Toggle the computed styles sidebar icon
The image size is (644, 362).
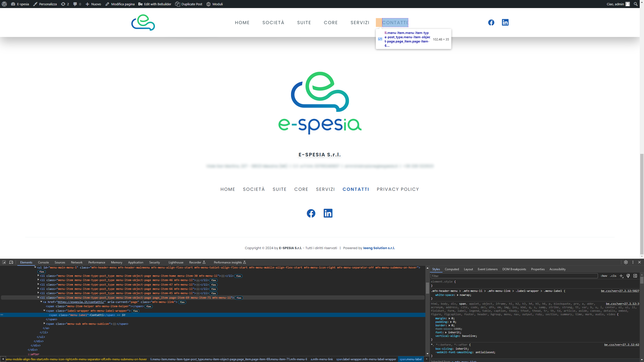pos(635,276)
